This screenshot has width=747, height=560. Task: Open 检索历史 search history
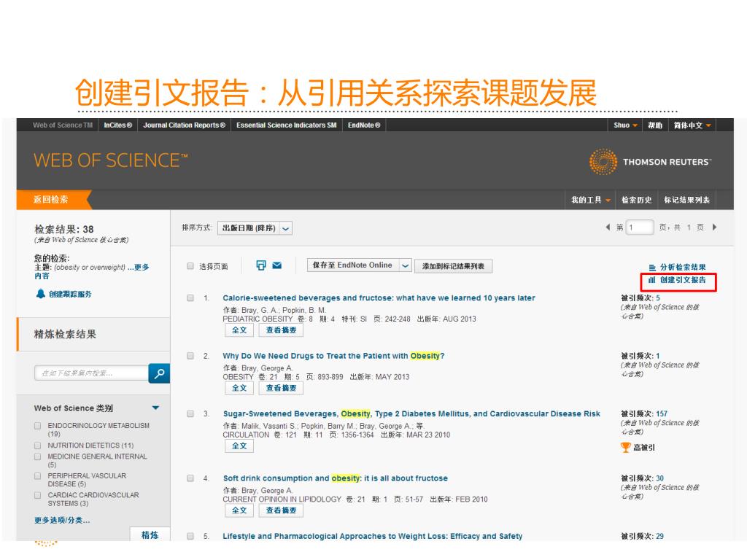click(636, 200)
